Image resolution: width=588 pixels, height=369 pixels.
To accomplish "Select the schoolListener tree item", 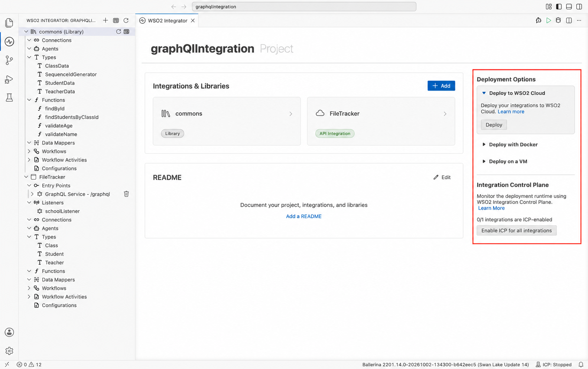I will point(62,211).
